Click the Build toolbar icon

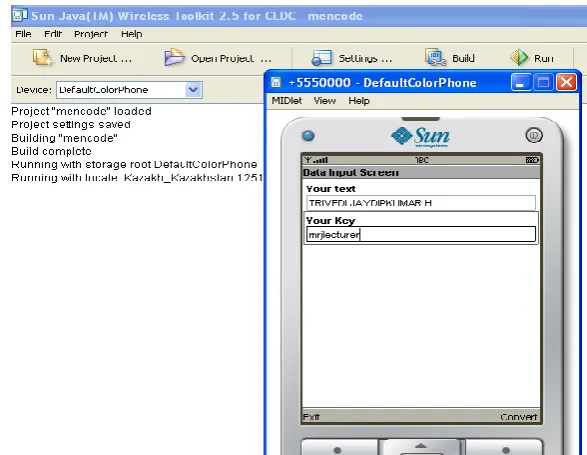coord(435,57)
